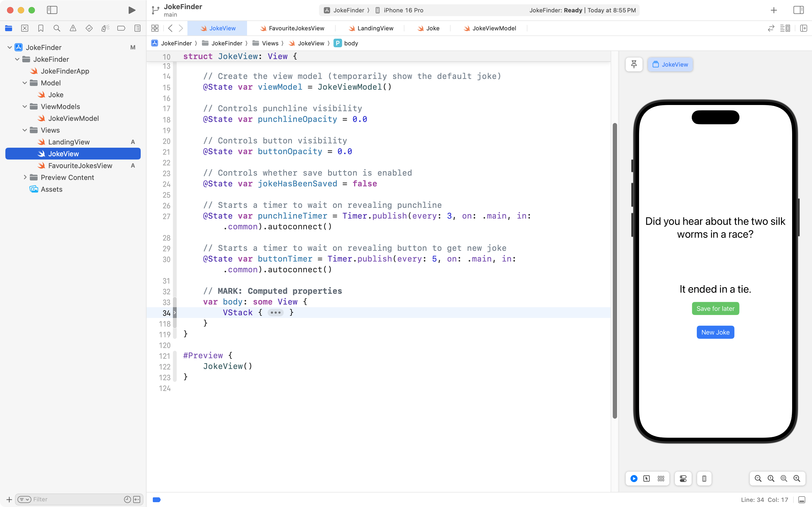Screen dimensions: 812x507
Task: Toggle the left navigator sidebar
Action: [52, 10]
